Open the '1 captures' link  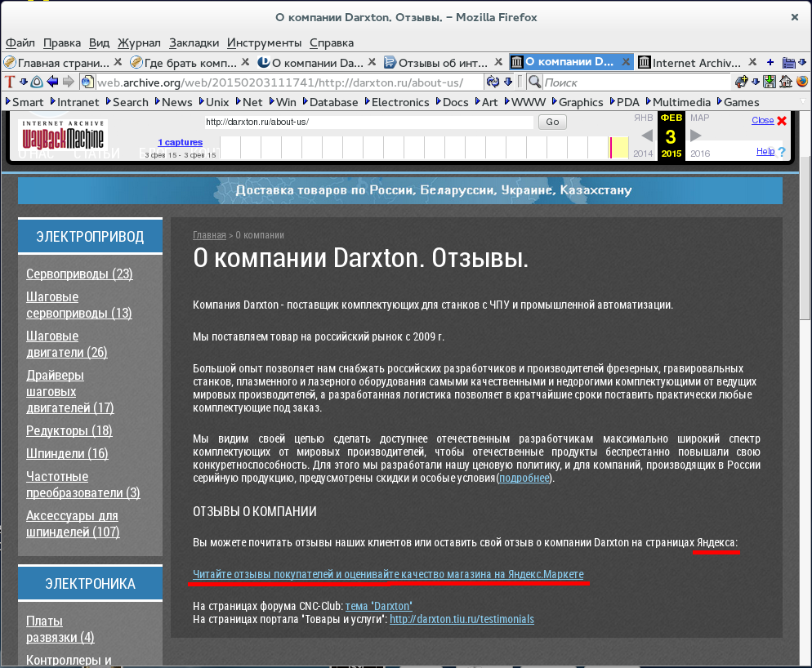(181, 142)
